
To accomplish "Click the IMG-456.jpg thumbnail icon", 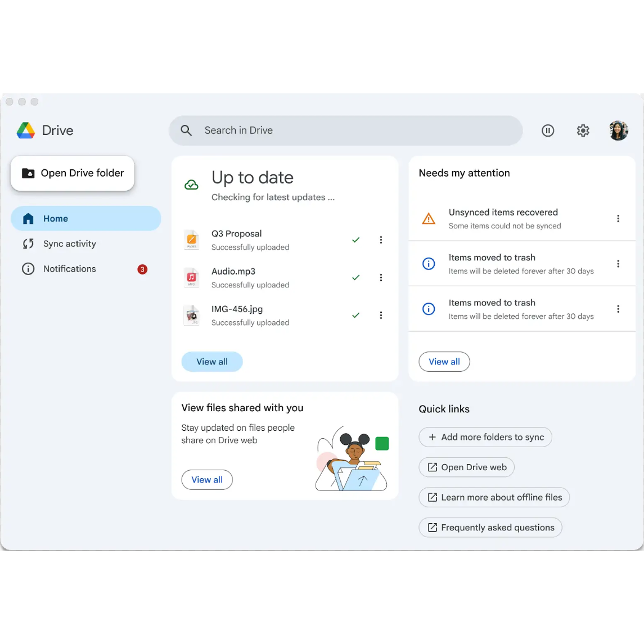I will [192, 315].
